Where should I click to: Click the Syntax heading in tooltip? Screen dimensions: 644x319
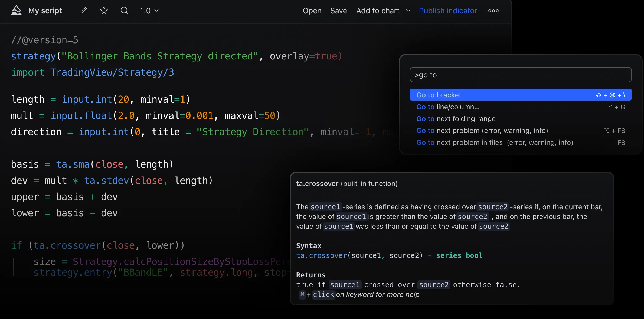coord(309,246)
